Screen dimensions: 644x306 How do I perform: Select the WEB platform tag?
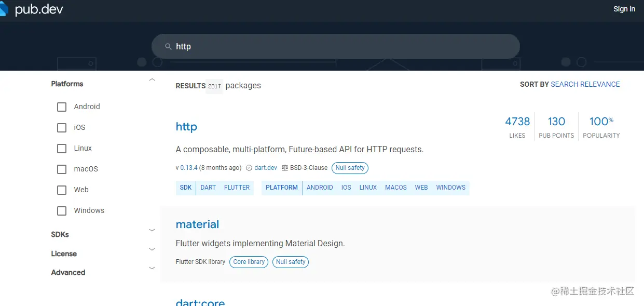point(421,188)
